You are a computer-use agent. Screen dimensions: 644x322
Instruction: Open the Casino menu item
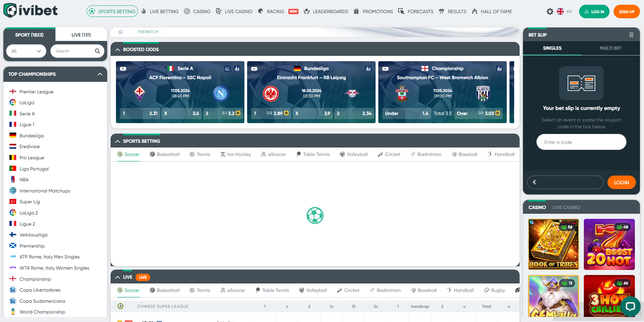pos(197,11)
